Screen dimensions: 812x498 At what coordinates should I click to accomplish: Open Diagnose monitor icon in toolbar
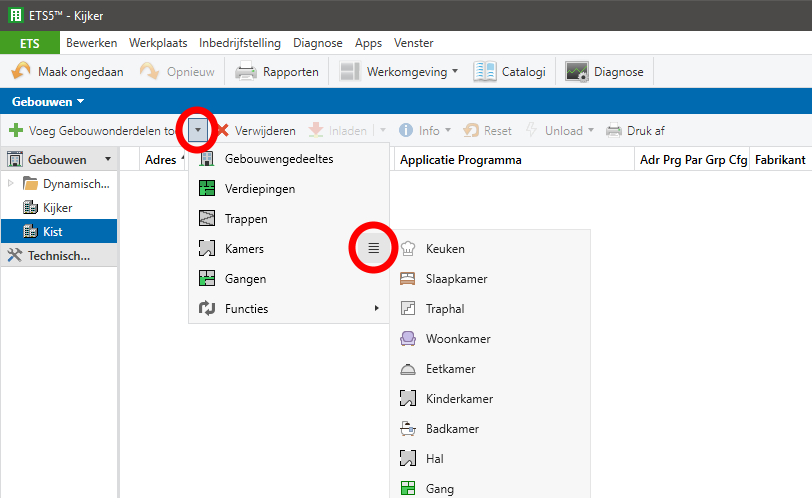577,72
